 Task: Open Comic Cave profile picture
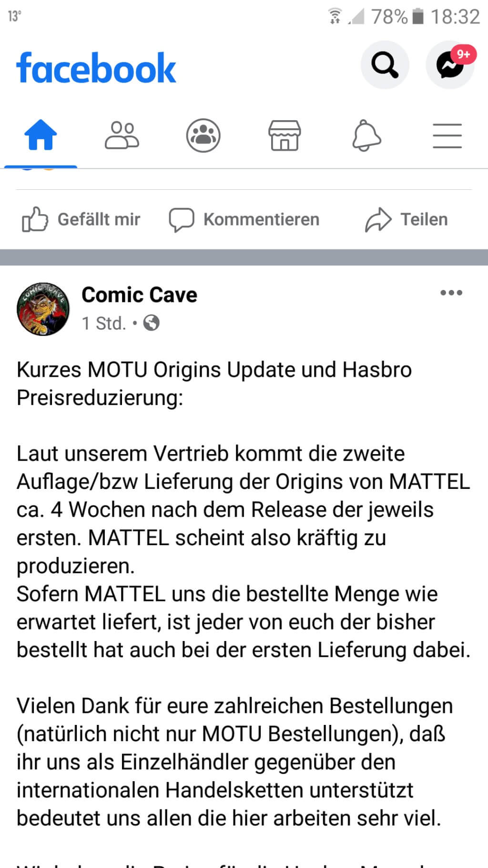[43, 309]
